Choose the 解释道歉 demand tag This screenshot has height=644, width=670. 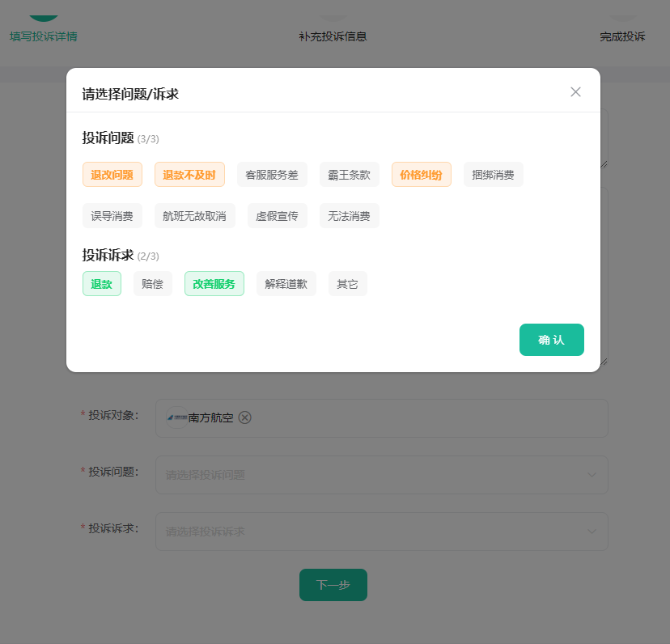point(286,284)
